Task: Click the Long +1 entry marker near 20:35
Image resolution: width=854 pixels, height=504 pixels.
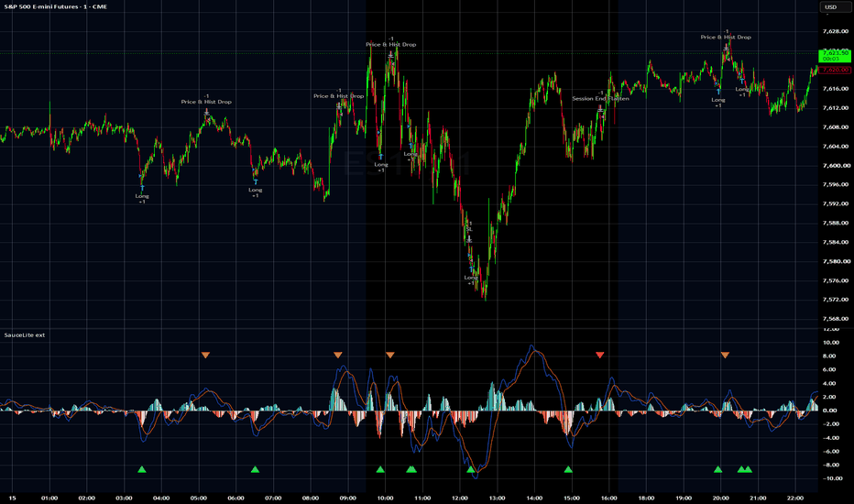Action: (742, 82)
